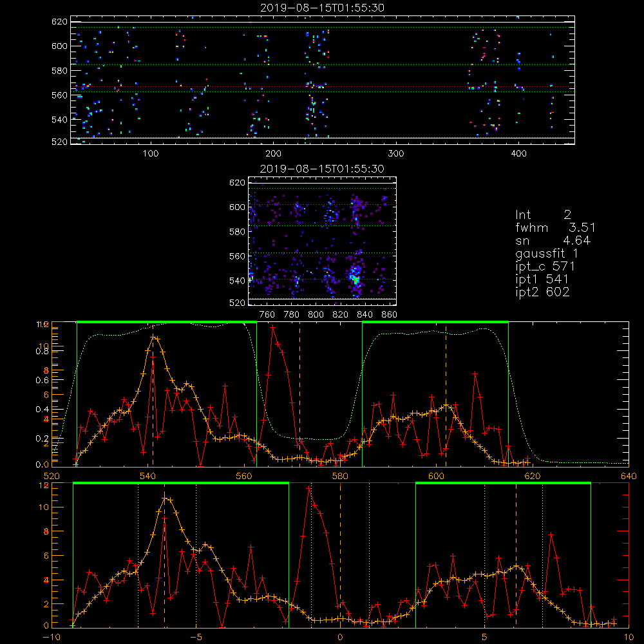Click x-axis label 200 in top image
644x644 pixels.
point(273,154)
